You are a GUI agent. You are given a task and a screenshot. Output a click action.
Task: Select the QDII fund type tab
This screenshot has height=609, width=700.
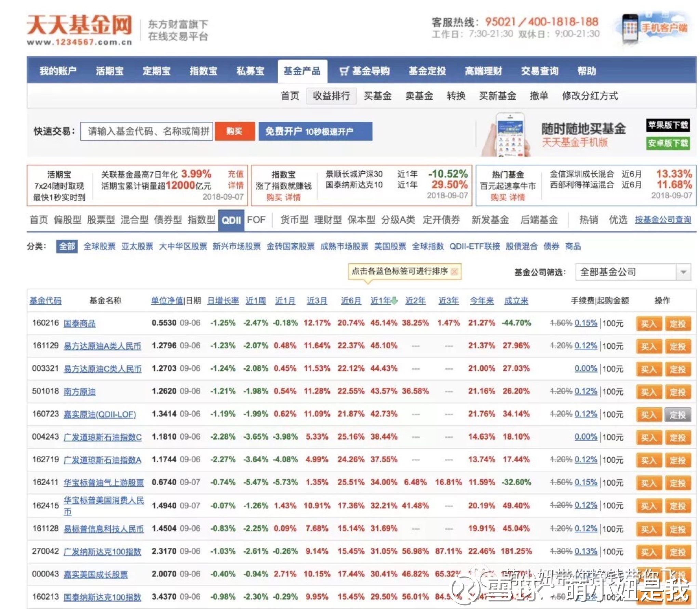231,220
